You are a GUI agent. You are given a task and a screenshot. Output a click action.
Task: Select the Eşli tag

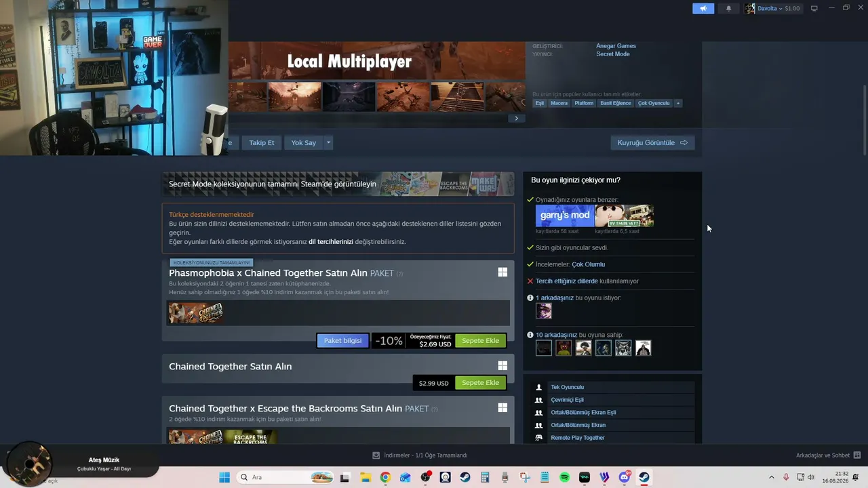pos(540,103)
